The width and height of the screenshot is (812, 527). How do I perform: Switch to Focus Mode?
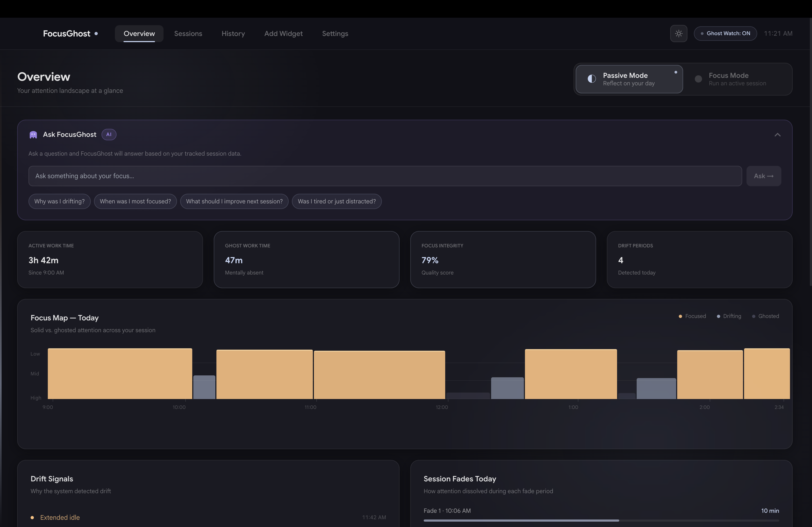click(737, 79)
